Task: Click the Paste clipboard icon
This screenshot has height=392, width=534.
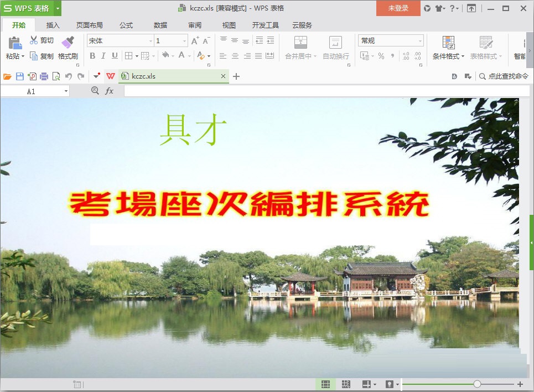Action: coord(15,43)
